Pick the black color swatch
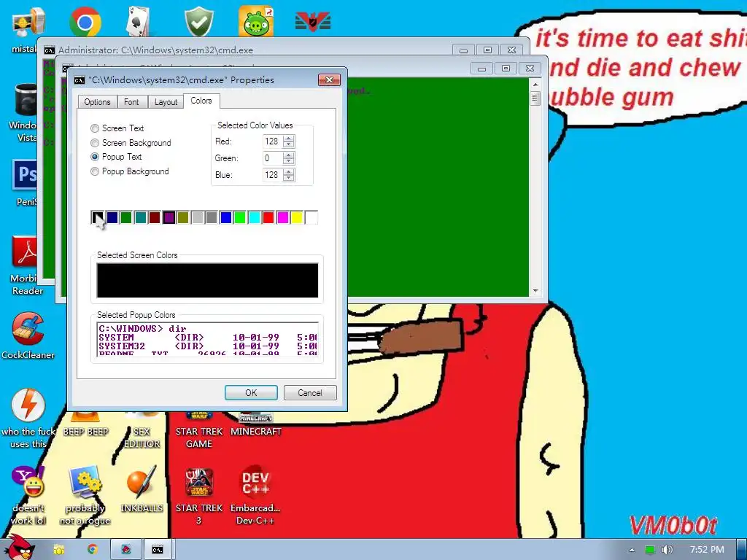Image resolution: width=747 pixels, height=560 pixels. click(98, 217)
